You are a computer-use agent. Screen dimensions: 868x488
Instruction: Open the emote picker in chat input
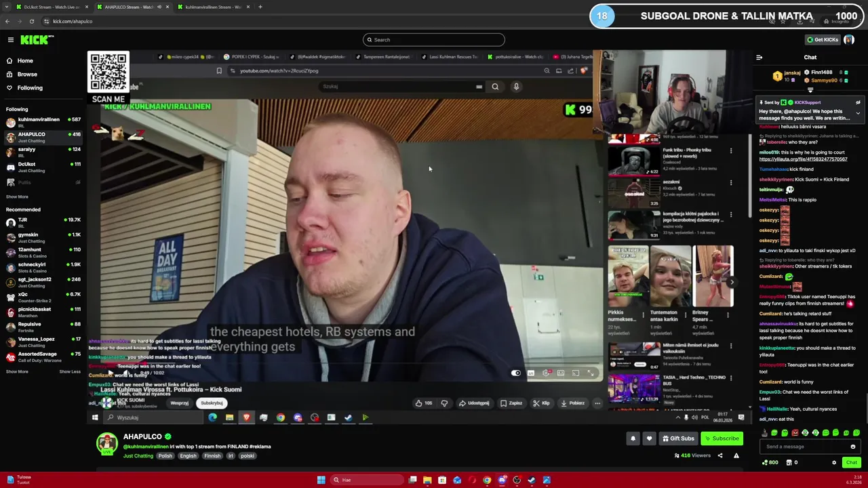tap(853, 447)
